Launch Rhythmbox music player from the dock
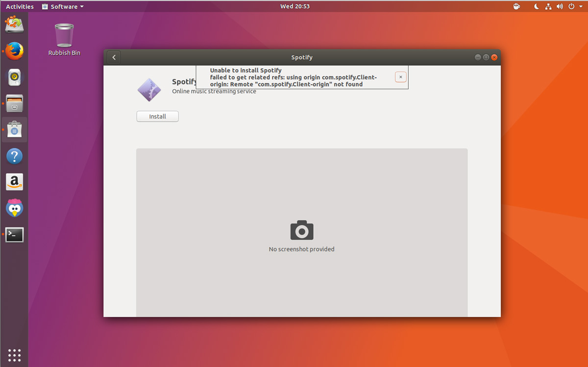Viewport: 588px width, 367px height. pyautogui.click(x=14, y=77)
